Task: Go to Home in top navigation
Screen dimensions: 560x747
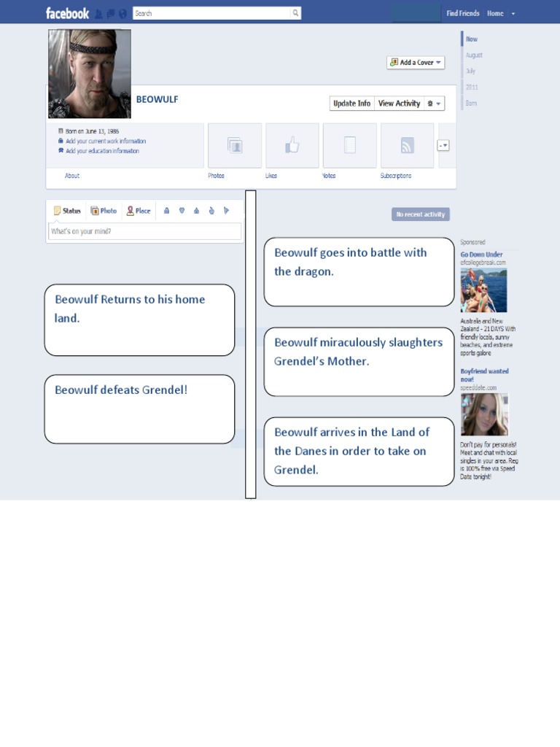Action: click(495, 13)
